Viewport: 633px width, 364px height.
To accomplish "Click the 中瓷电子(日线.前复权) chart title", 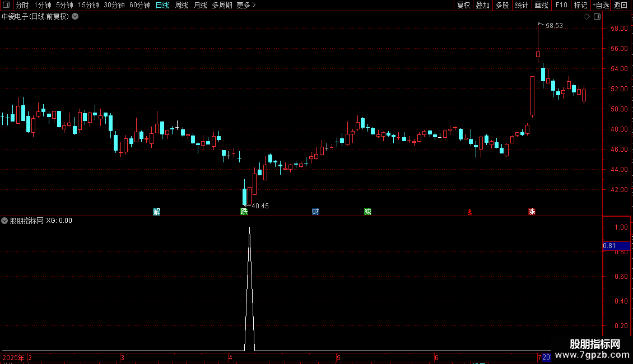I will click(35, 17).
